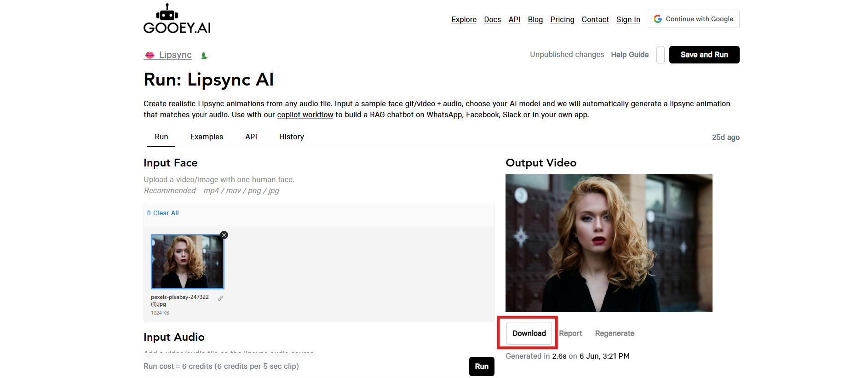Click the "Input Audio" heading
Screen dimensions: 868x378
pyautogui.click(x=174, y=337)
